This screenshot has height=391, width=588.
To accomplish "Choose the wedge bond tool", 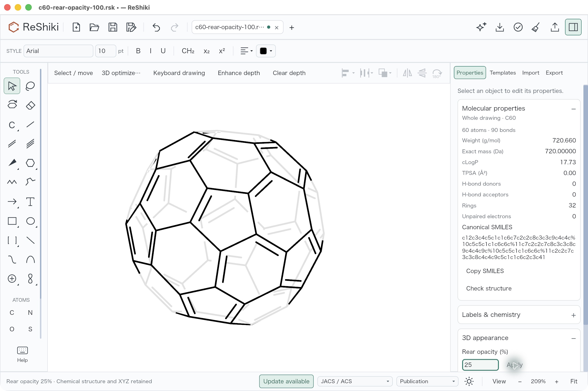I will click(x=12, y=163).
